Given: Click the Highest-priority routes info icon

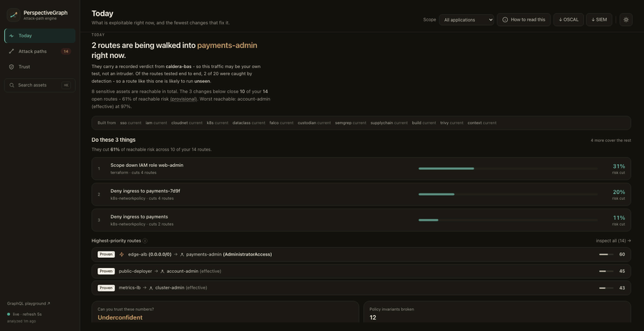Looking at the screenshot, I should [x=145, y=241].
